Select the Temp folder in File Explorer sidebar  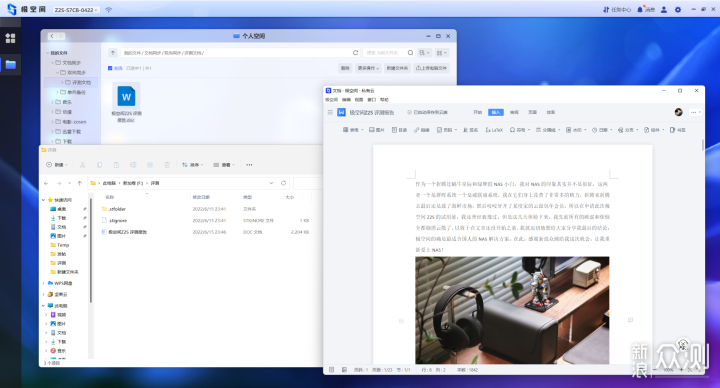tap(63, 245)
